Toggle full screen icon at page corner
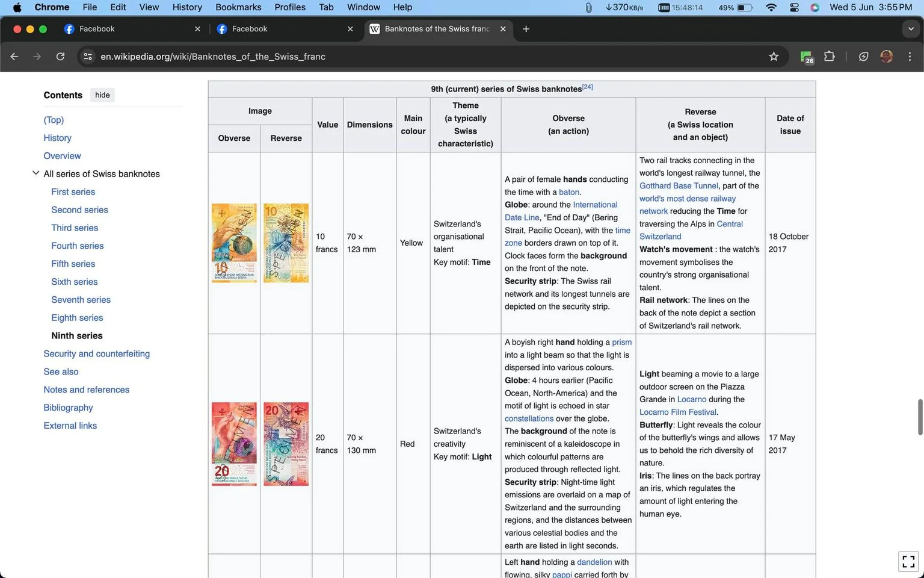 pyautogui.click(x=909, y=562)
